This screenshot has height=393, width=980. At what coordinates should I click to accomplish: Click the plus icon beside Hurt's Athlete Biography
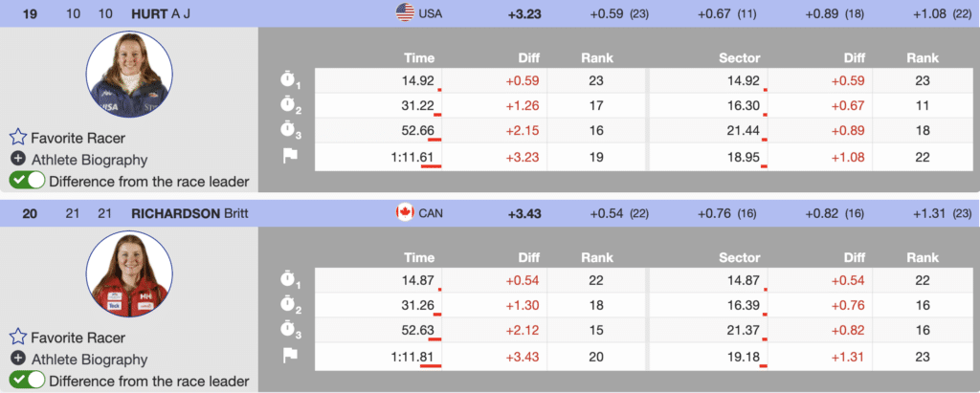pyautogui.click(x=17, y=160)
